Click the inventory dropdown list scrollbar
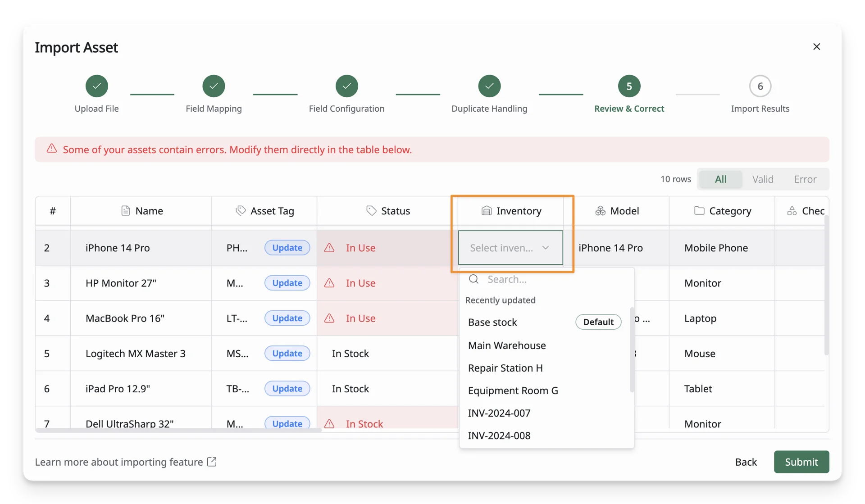The height and width of the screenshot is (504, 865). click(632, 350)
